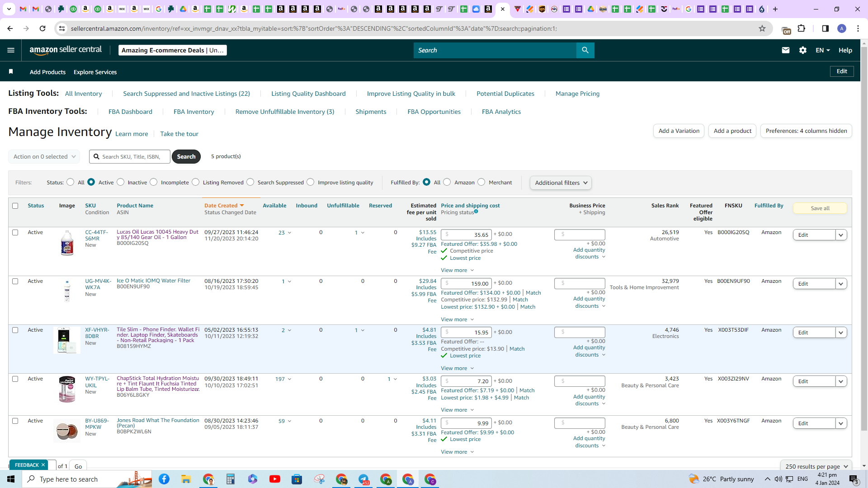Open the Take the tour link
Image resolution: width=868 pixels, height=488 pixels.
click(179, 134)
